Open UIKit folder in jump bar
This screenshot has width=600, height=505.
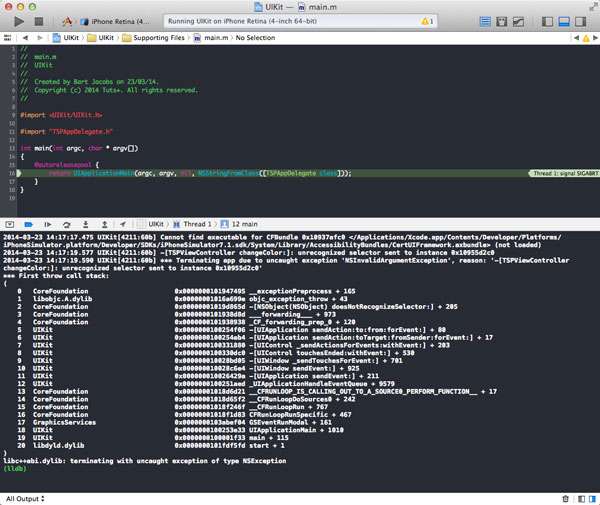[101, 37]
